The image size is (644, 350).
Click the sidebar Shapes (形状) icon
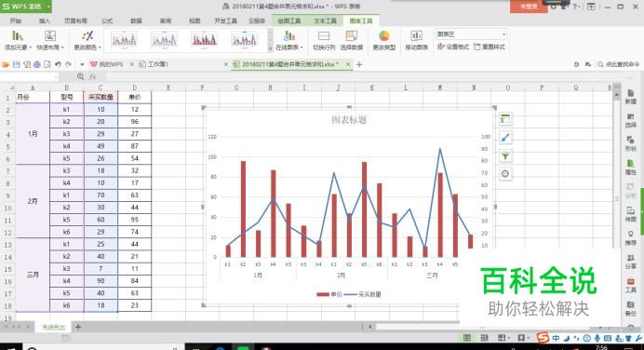(630, 144)
